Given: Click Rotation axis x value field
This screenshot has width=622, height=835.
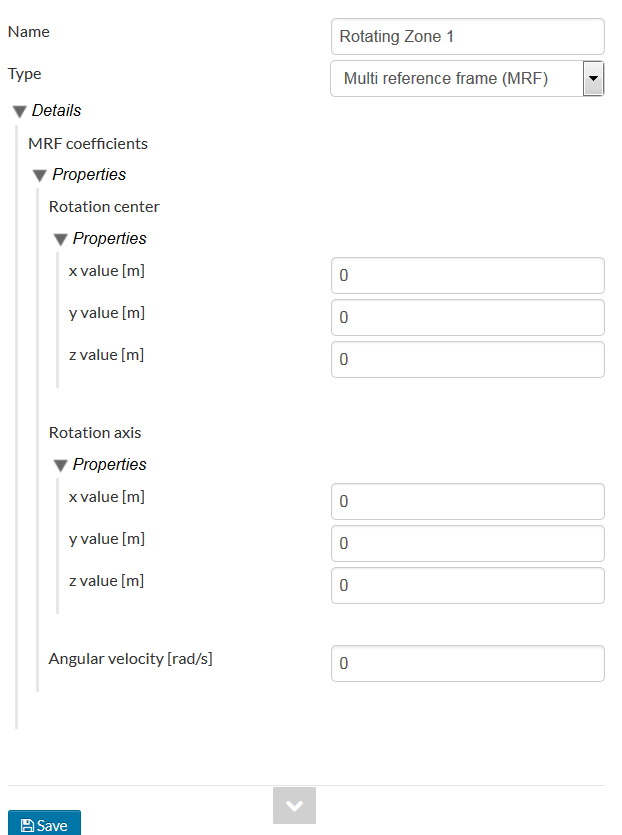Looking at the screenshot, I should pos(467,502).
